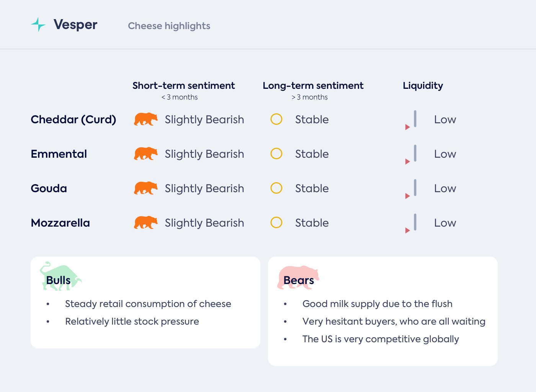This screenshot has height=392, width=536.
Task: Select the Stable circle for Emmental
Action: (276, 154)
